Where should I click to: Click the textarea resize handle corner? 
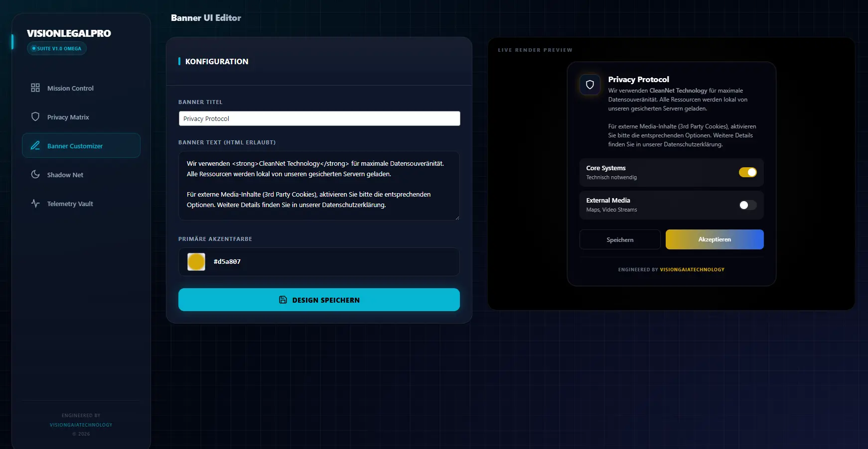click(x=457, y=218)
